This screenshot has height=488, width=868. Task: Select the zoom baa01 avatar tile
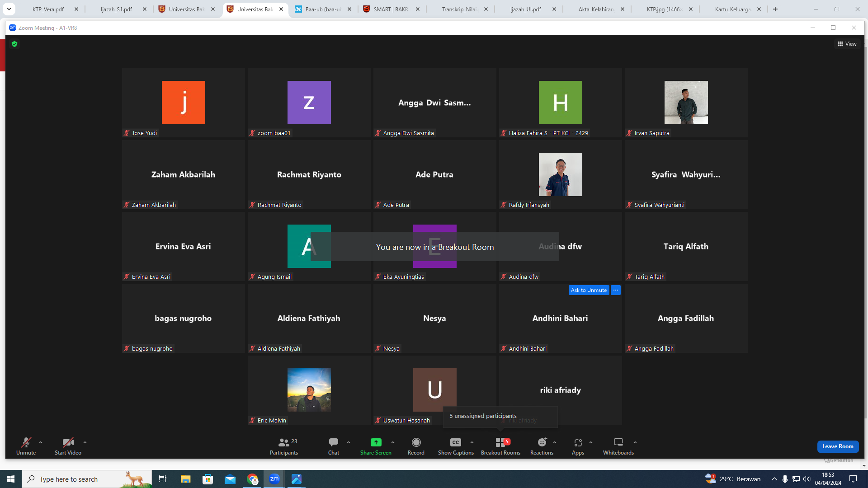(x=309, y=103)
